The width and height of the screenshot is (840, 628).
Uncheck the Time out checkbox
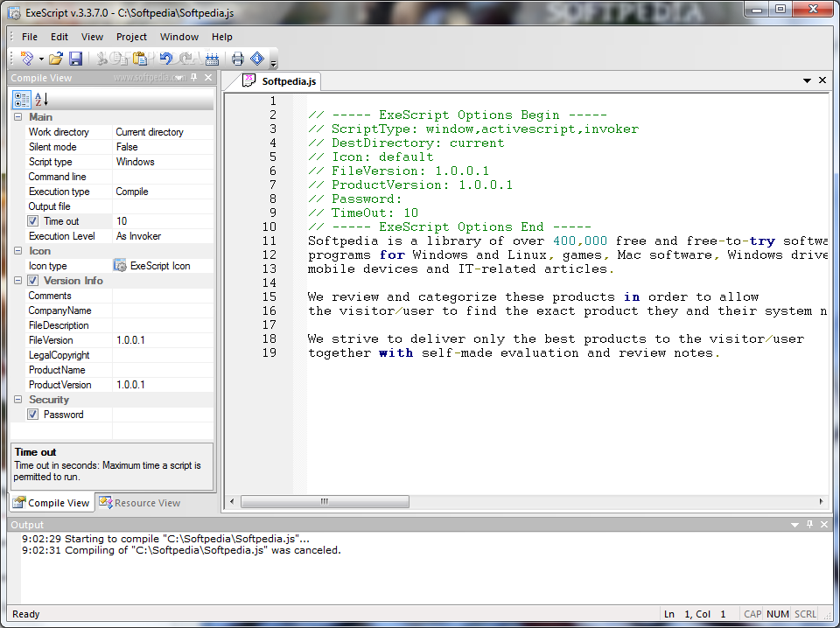[x=32, y=221]
